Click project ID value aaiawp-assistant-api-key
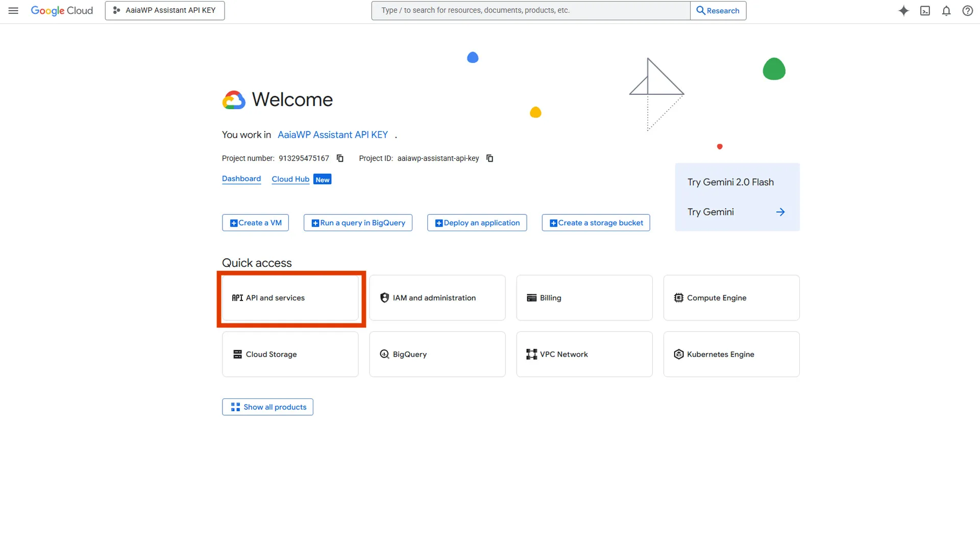Viewport: 980px width, 551px height. tap(438, 158)
